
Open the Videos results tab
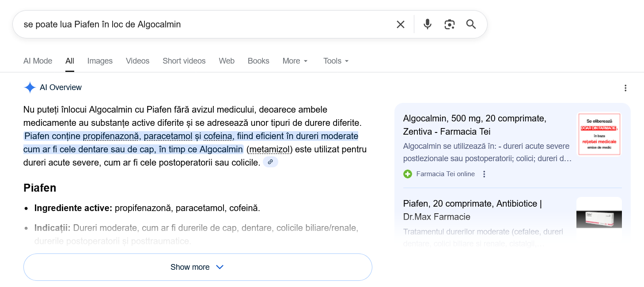tap(137, 61)
